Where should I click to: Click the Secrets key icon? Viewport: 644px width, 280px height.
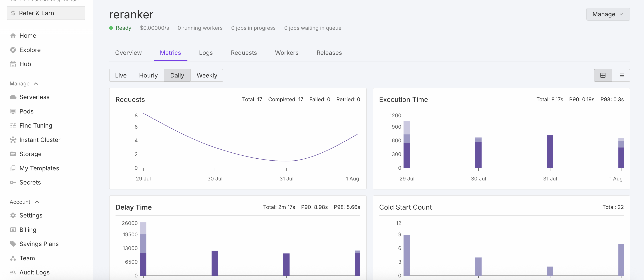tap(13, 182)
